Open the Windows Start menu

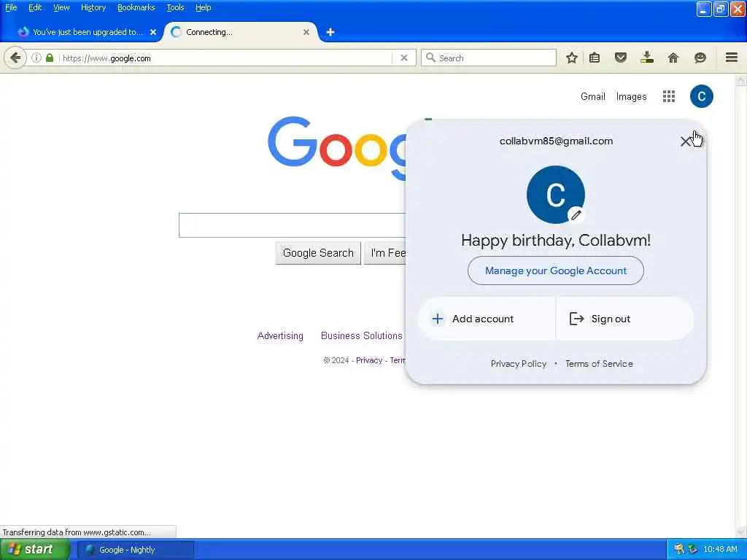tap(34, 550)
